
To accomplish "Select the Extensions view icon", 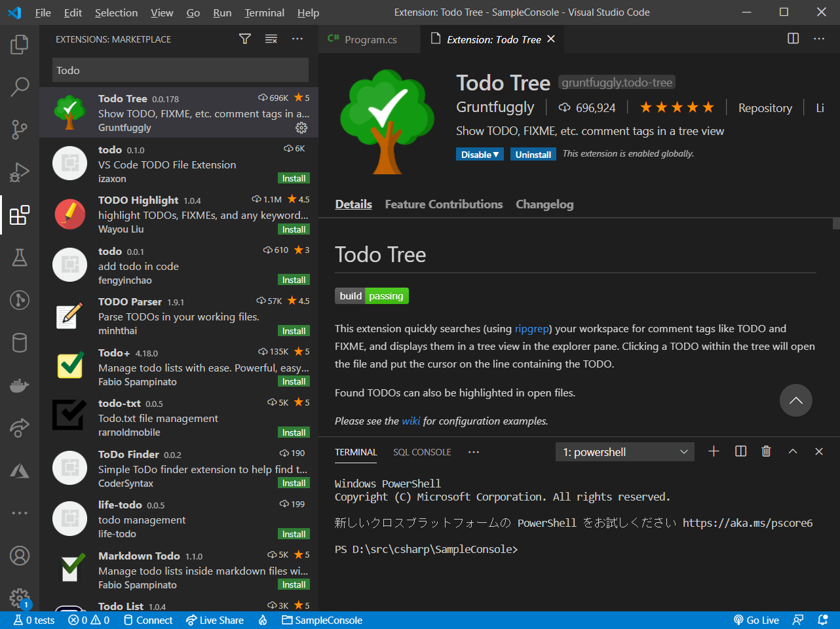I will click(x=20, y=214).
